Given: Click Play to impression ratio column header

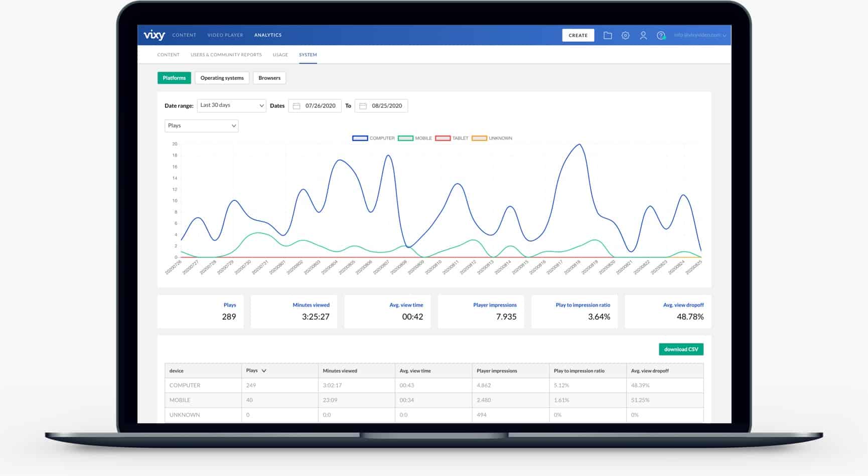Looking at the screenshot, I should tap(588, 371).
